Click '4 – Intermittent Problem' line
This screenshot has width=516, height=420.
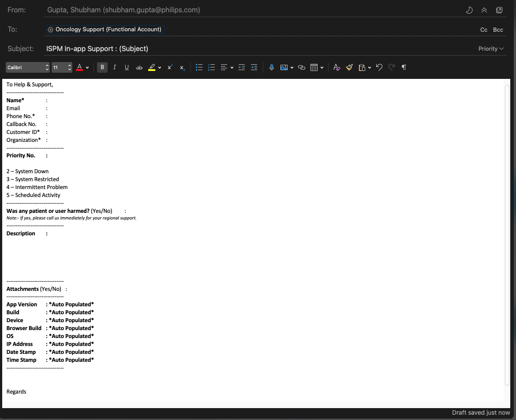pos(37,187)
